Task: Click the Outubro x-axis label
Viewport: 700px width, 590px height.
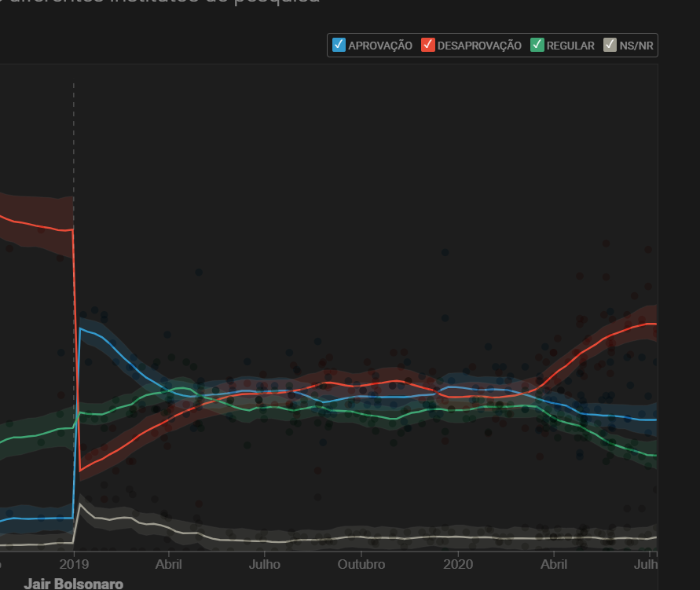Action: click(361, 564)
